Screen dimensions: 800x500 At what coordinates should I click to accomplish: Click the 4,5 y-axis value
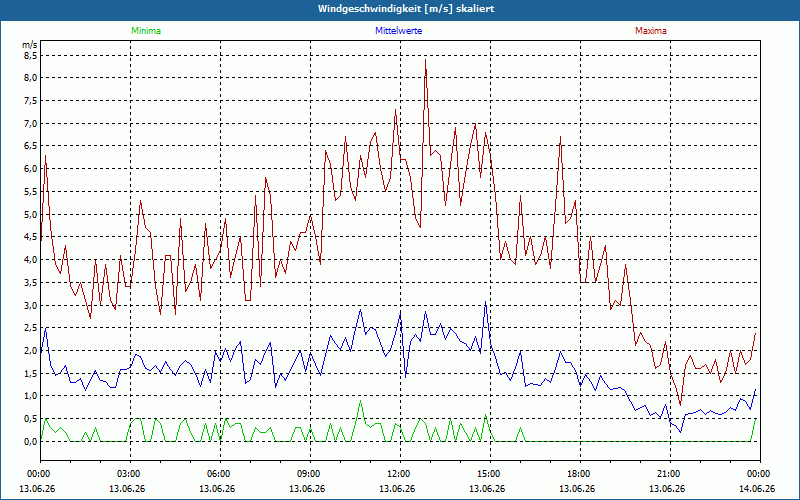[30, 237]
